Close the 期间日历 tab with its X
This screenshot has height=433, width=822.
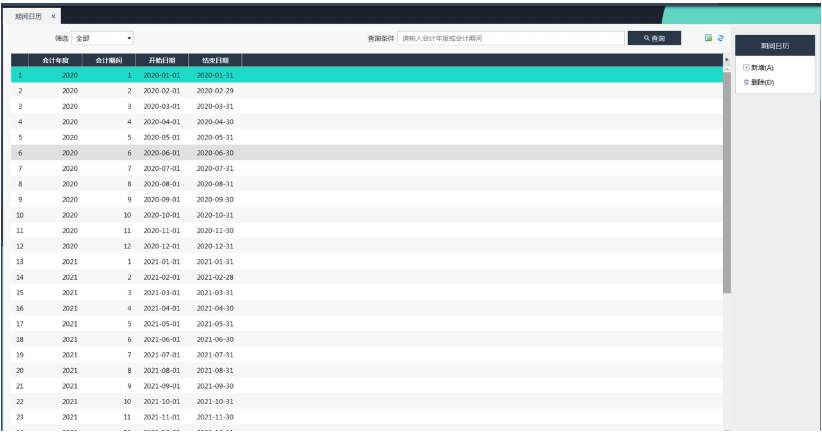pyautogui.click(x=53, y=17)
